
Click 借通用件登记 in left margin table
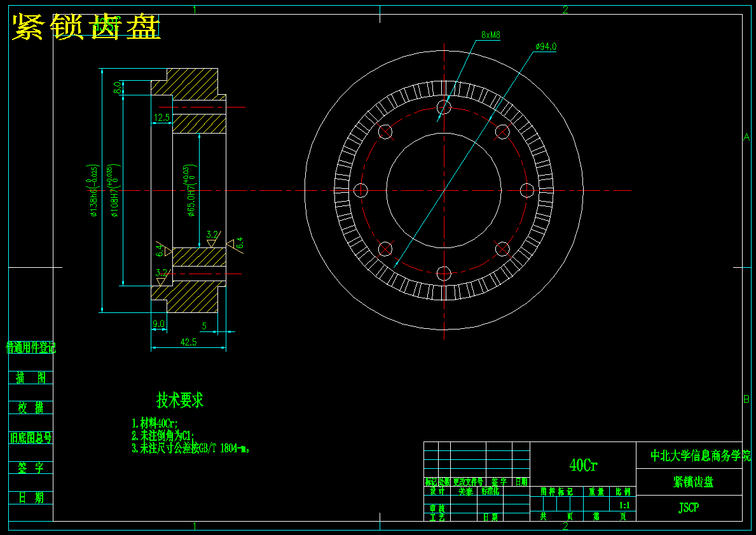[31, 347]
